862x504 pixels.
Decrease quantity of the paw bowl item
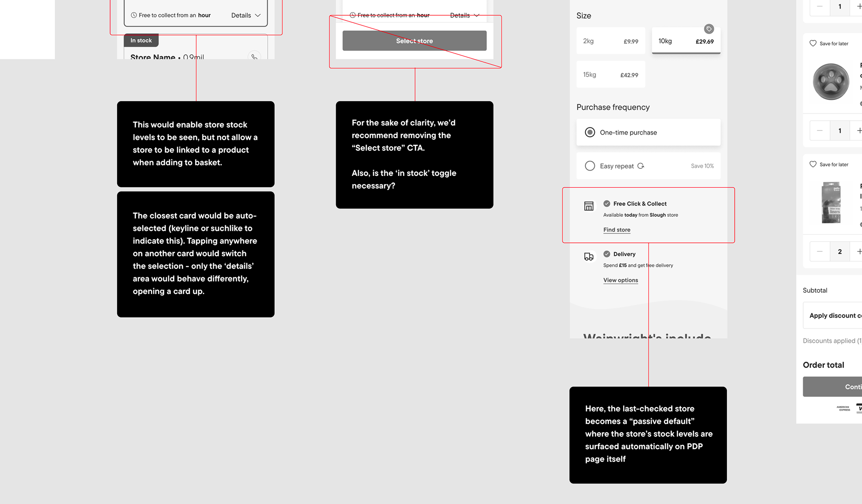tap(820, 131)
